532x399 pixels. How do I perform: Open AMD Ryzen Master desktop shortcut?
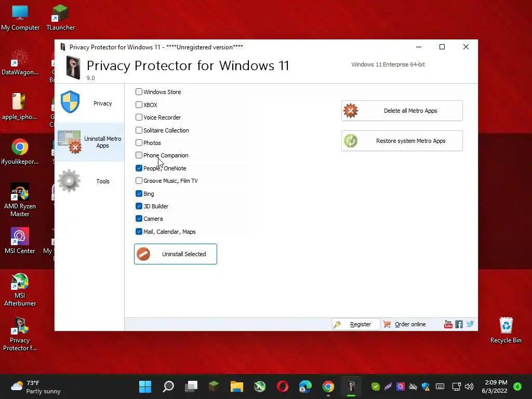point(20,200)
